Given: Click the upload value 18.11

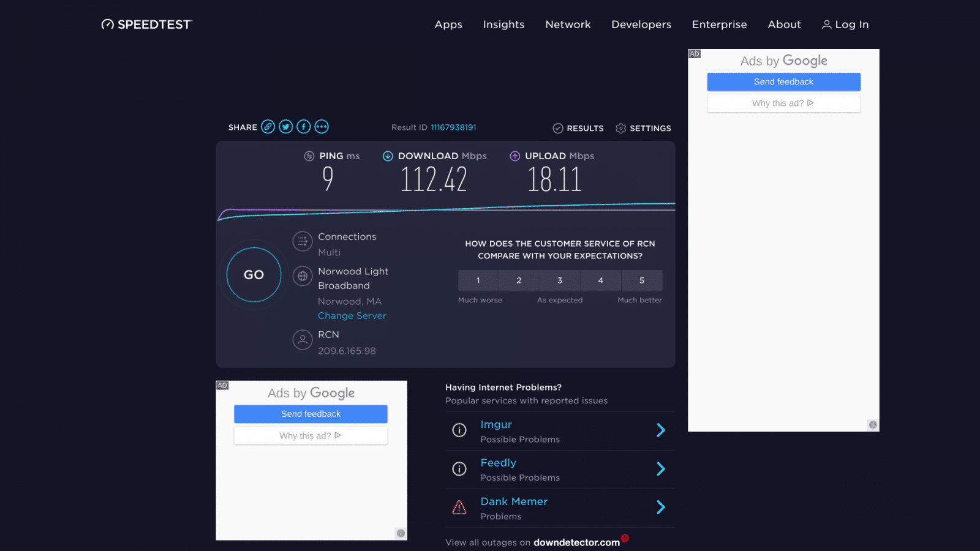Looking at the screenshot, I should (554, 179).
